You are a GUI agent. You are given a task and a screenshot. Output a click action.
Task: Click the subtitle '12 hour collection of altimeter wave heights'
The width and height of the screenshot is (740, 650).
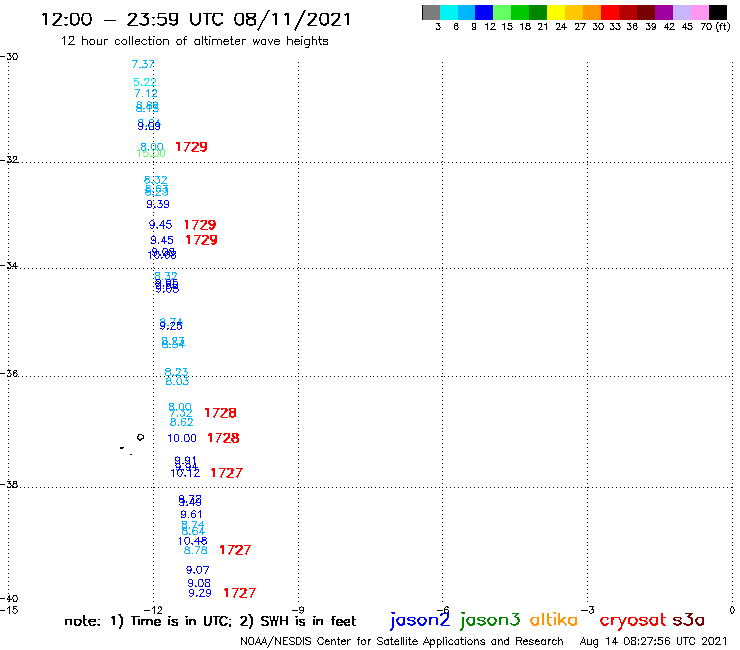[194, 41]
